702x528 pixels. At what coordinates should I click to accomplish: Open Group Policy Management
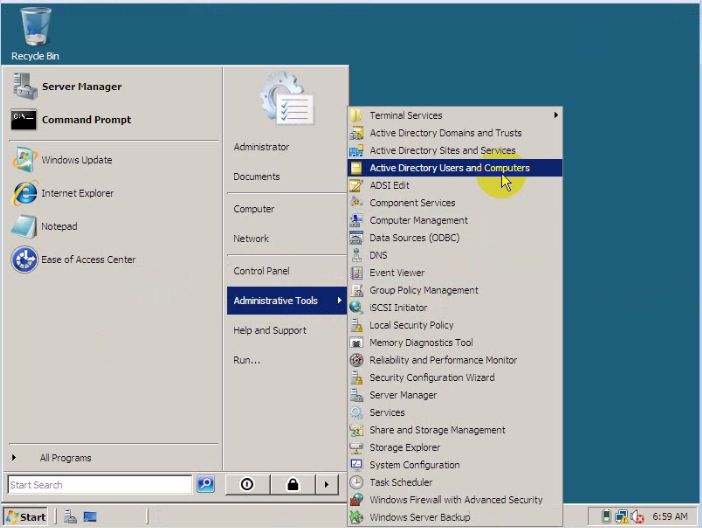pos(455,290)
